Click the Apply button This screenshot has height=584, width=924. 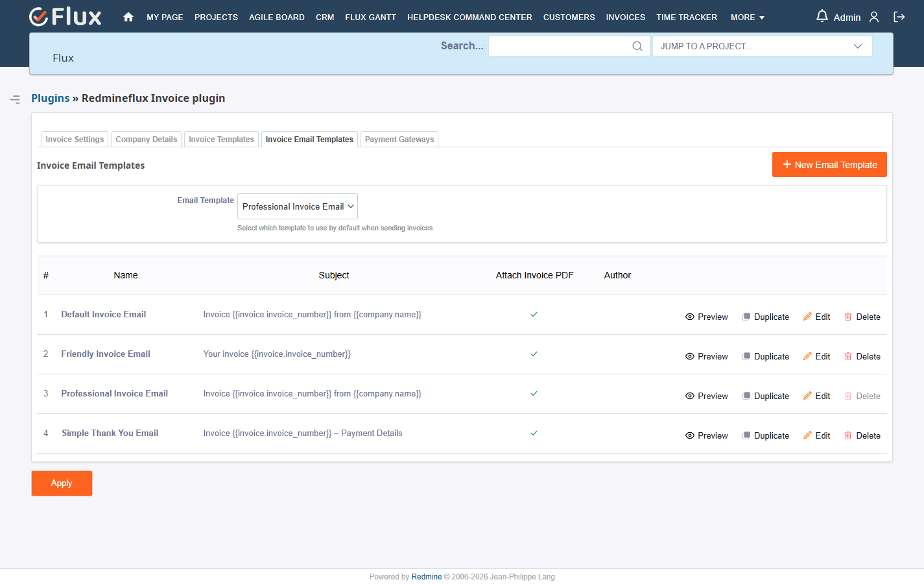(62, 483)
